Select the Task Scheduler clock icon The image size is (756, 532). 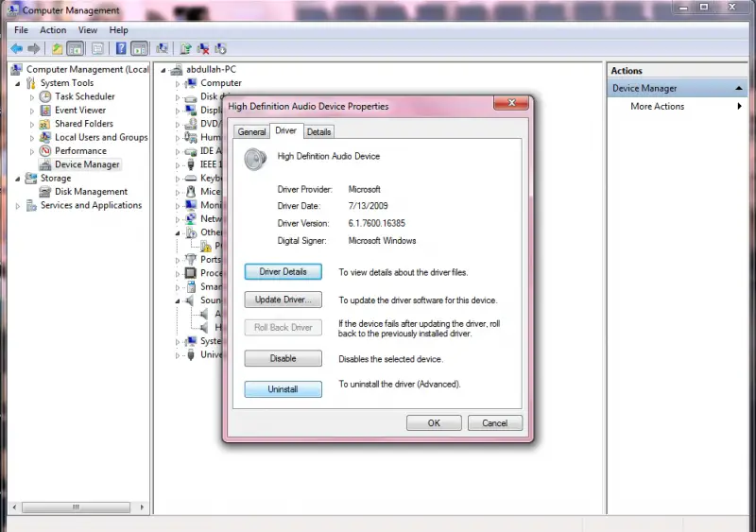45,96
